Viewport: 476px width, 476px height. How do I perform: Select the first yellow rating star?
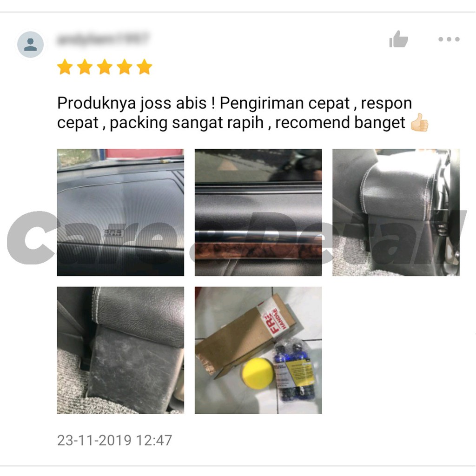(65, 67)
